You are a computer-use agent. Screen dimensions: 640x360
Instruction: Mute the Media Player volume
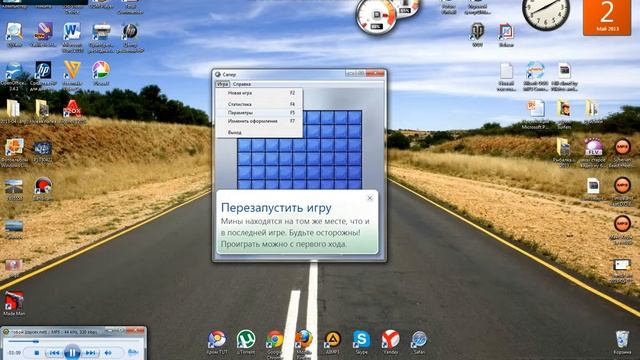click(x=108, y=353)
